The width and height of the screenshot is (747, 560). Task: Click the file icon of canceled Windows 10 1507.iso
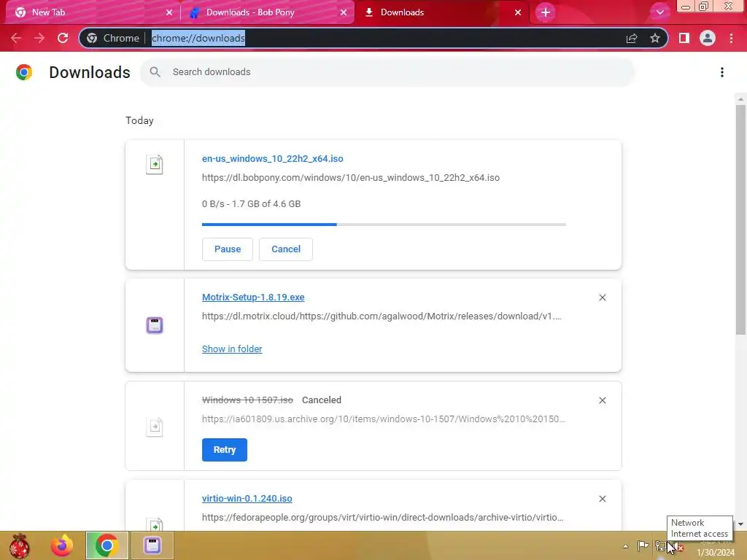tap(155, 427)
